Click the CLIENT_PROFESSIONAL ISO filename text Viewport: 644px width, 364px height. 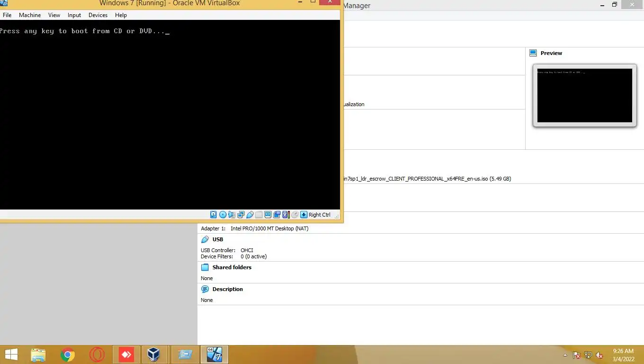[427, 179]
